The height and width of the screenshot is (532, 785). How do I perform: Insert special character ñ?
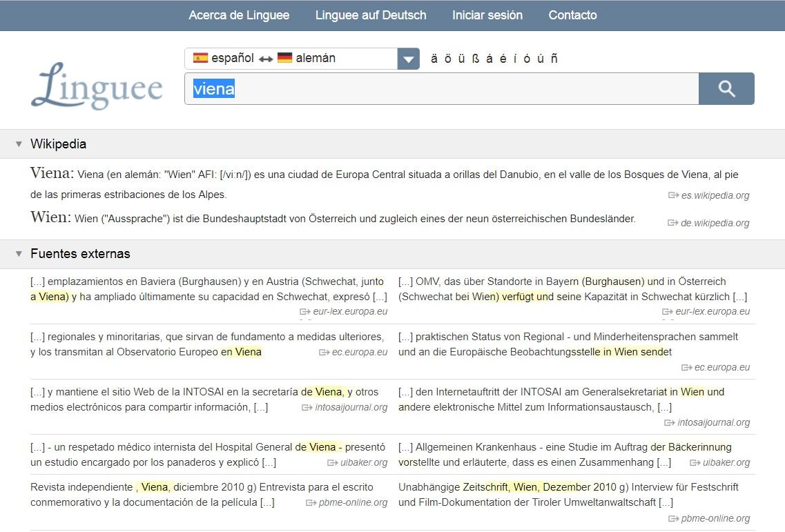(554, 59)
